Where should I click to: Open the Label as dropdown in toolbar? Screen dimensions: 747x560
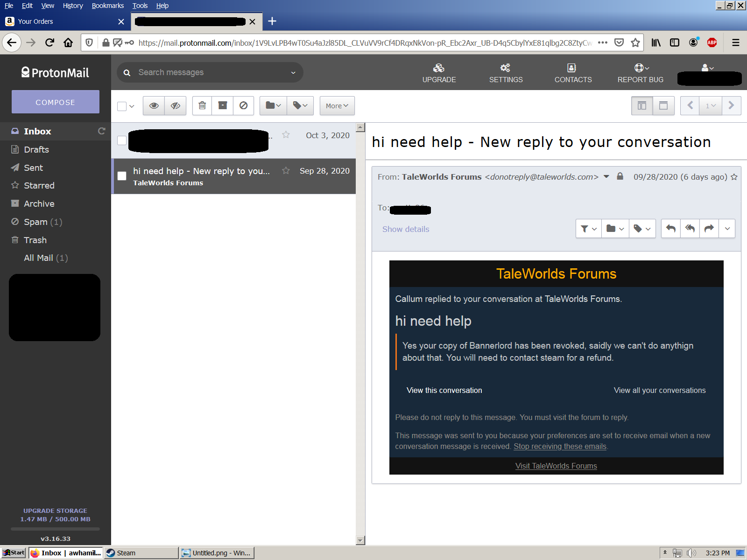[x=300, y=106]
